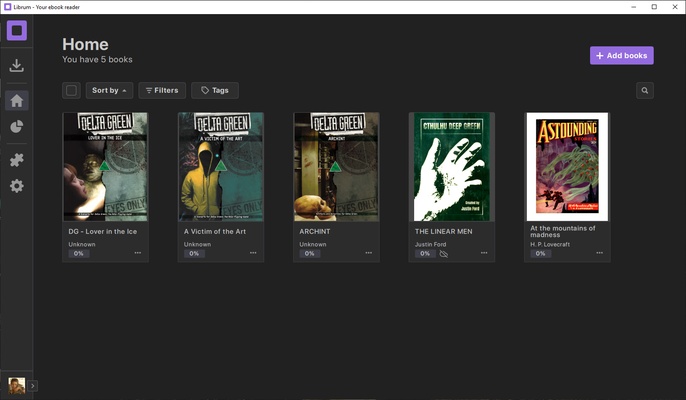The image size is (686, 400).
Task: Open the free books download page
Action: click(x=16, y=66)
